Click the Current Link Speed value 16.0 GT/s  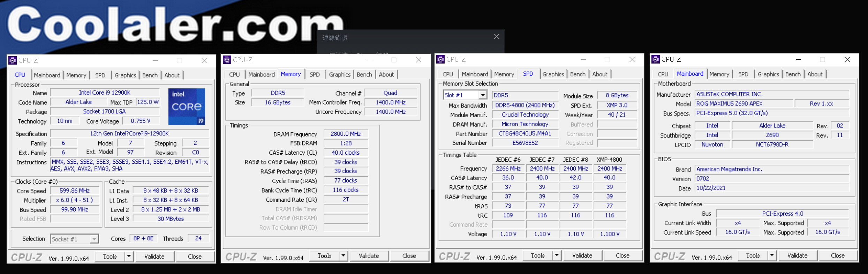coord(738,232)
